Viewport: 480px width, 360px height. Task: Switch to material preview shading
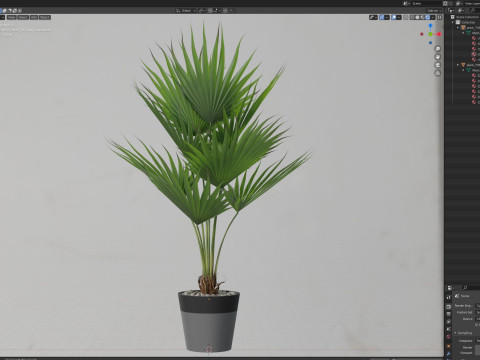[422, 17]
